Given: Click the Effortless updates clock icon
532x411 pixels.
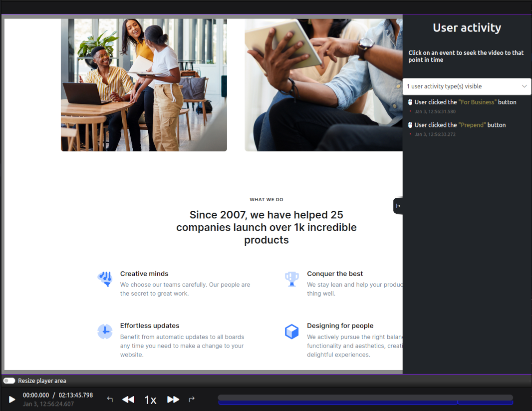Looking at the screenshot, I should [105, 331].
